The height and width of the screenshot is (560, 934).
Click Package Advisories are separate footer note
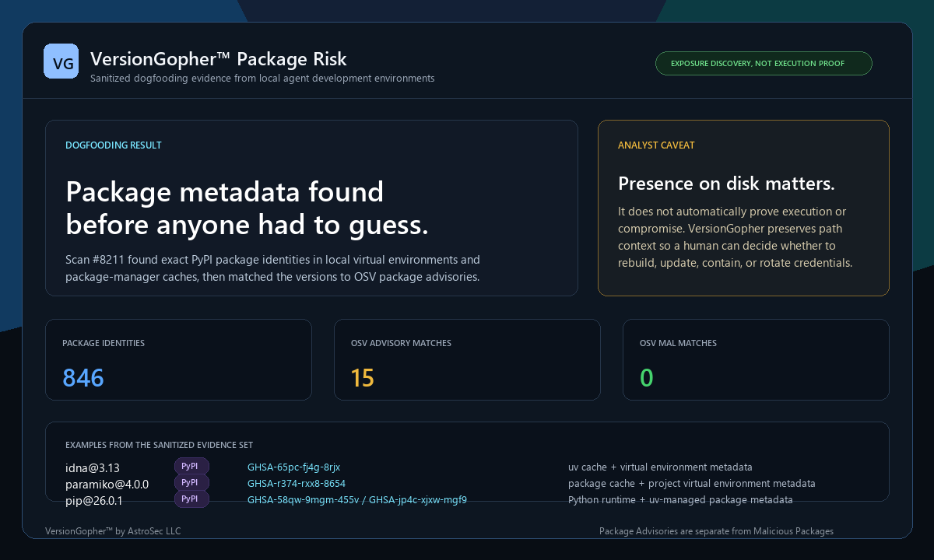[x=716, y=531]
